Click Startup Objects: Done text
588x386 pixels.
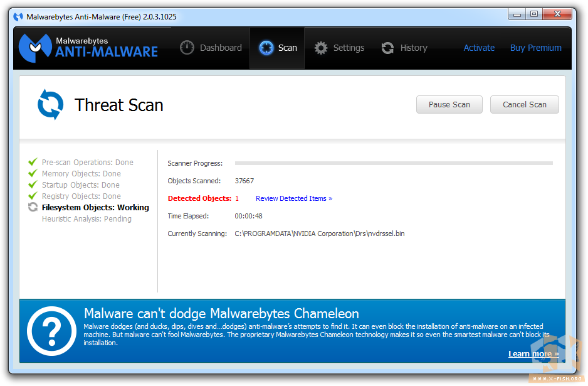(81, 185)
